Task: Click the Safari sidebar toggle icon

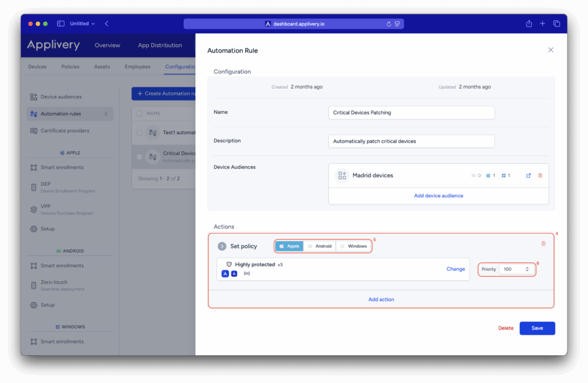Action: 61,24
